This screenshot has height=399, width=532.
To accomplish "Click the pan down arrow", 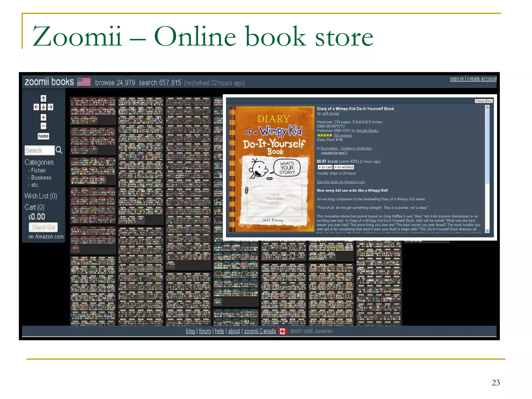I will pyautogui.click(x=43, y=107).
